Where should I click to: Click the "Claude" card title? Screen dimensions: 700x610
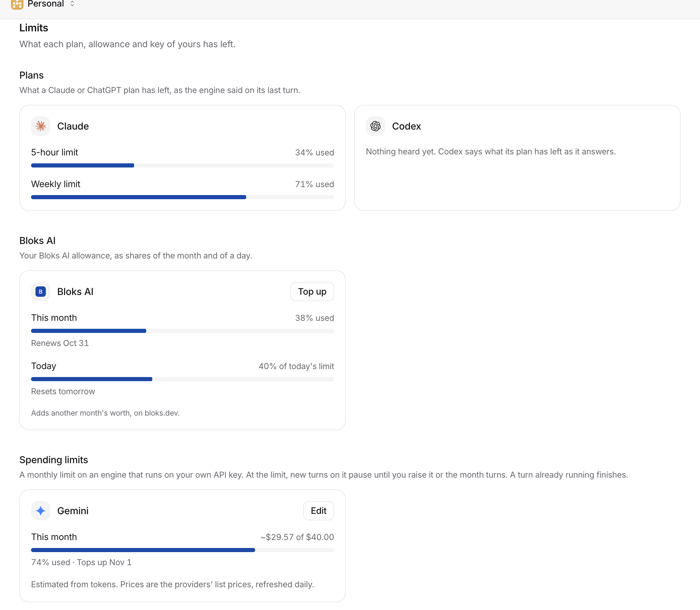click(x=73, y=126)
